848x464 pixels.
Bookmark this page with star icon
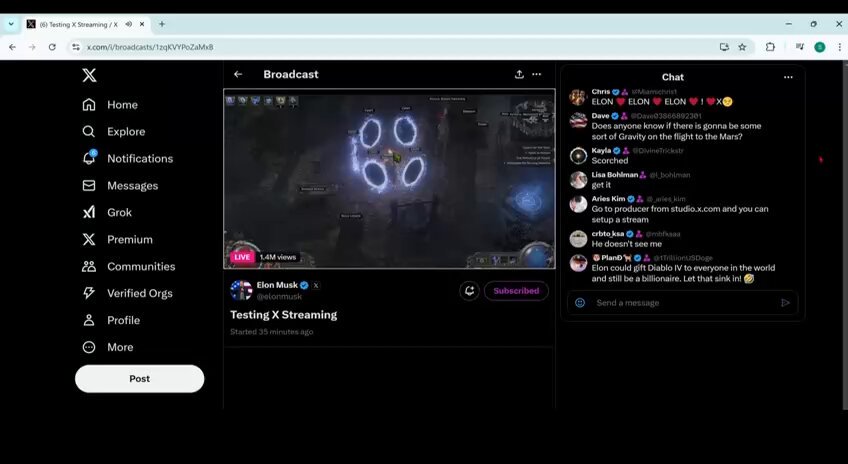(743, 47)
